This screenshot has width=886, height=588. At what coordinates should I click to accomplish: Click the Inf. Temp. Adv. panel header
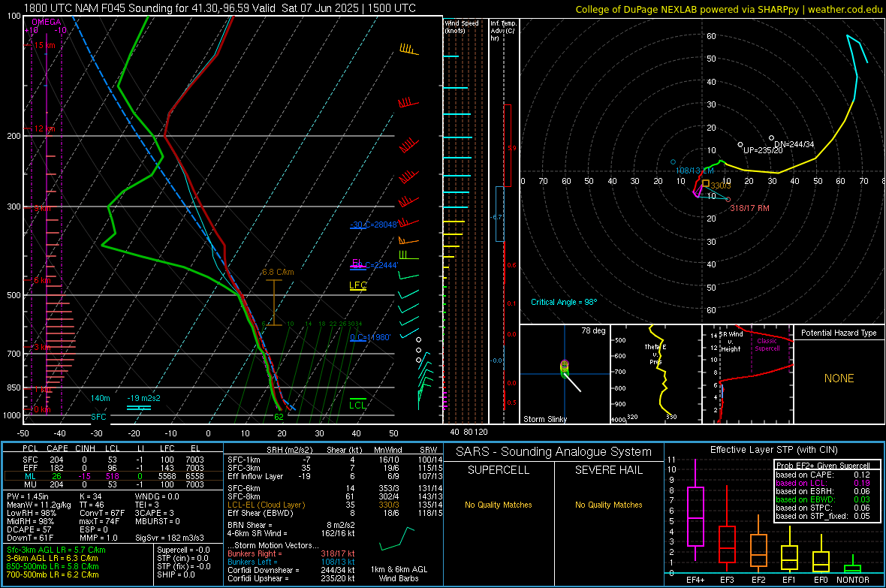(503, 31)
